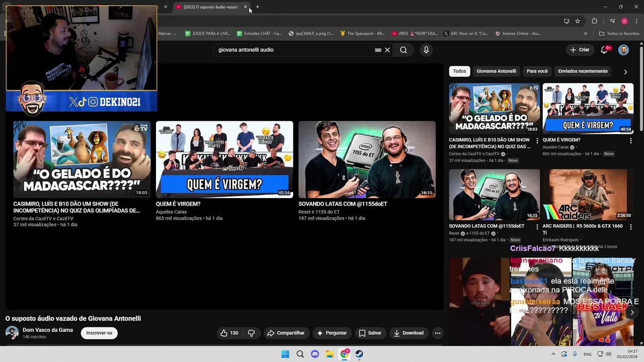
Task: Open CASIMIRO end-screen video thumbnail
Action: (82, 159)
